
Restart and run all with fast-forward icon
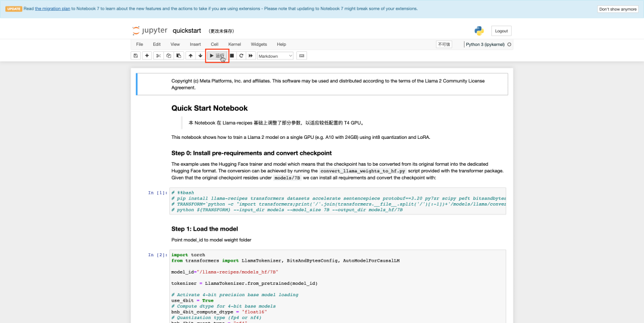point(250,56)
